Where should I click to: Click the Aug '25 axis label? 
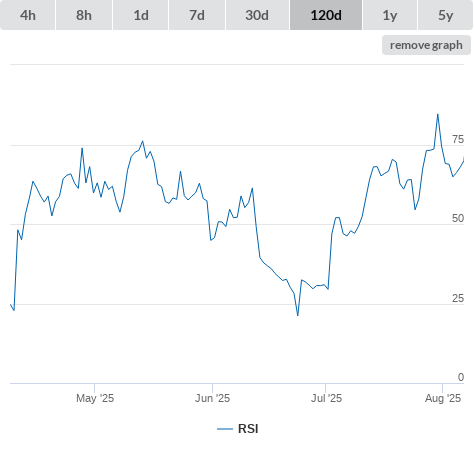[x=443, y=398]
